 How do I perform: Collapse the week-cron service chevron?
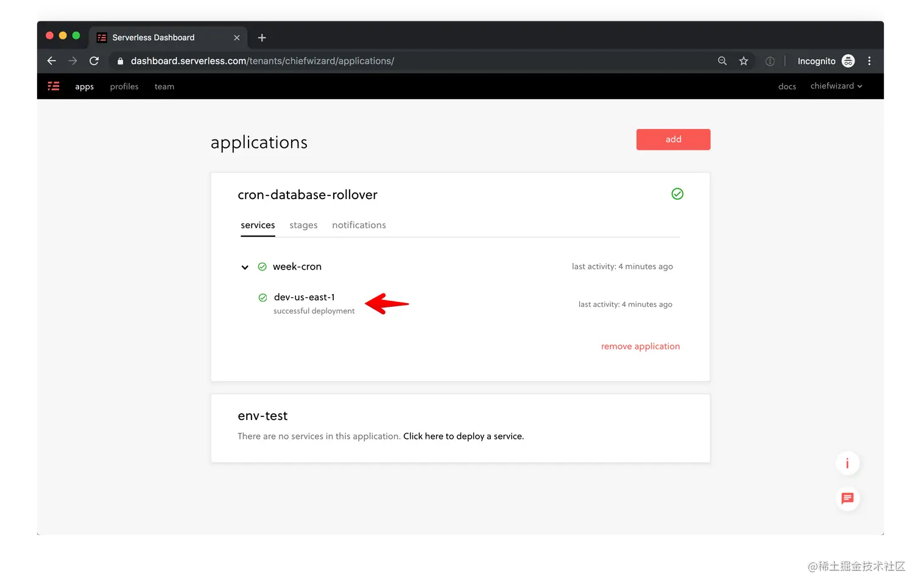click(x=245, y=267)
